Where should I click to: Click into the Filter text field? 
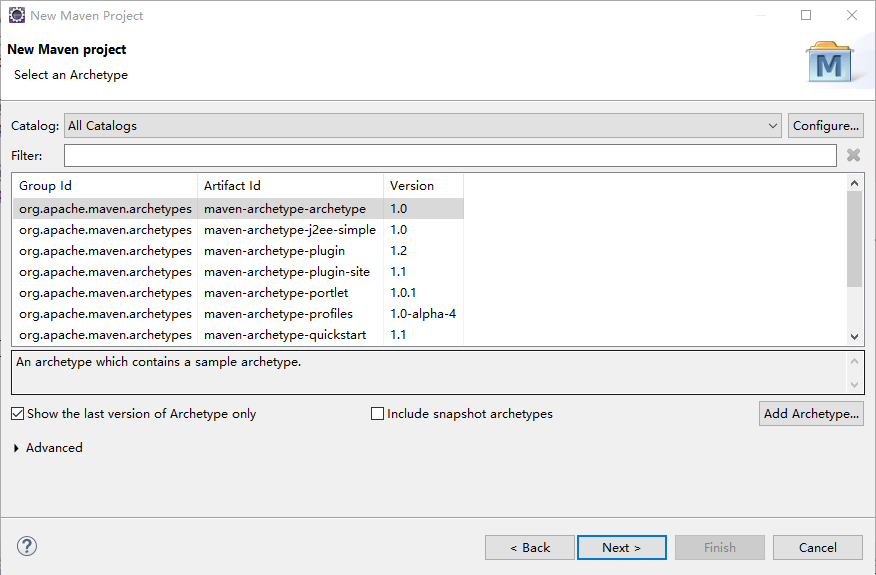pyautogui.click(x=450, y=155)
